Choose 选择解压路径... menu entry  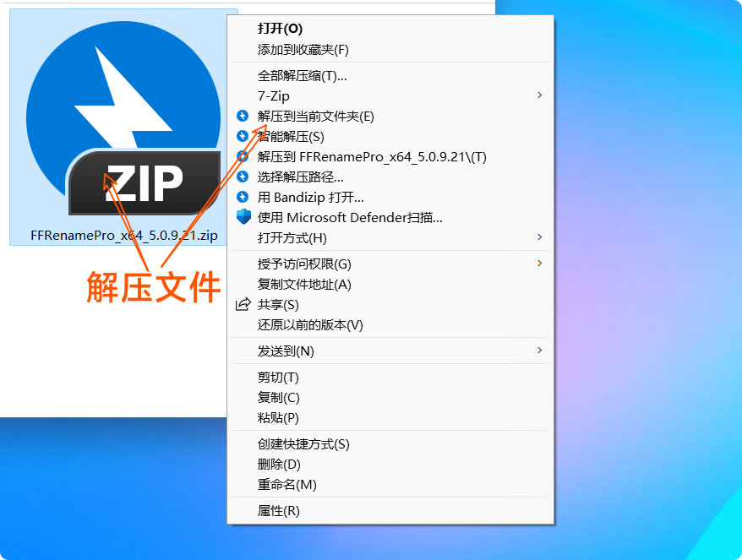click(x=301, y=177)
